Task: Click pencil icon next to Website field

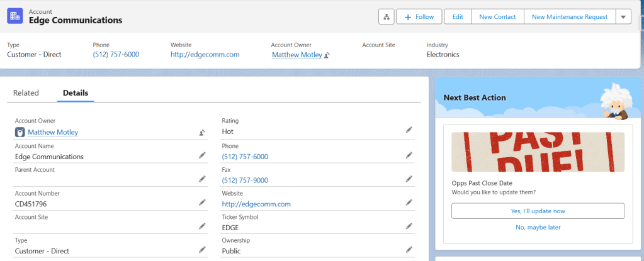Action: 409,203
